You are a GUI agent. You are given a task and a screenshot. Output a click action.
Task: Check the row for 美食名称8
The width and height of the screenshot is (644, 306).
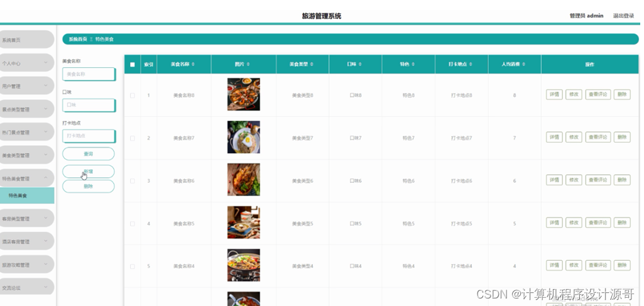point(132,96)
